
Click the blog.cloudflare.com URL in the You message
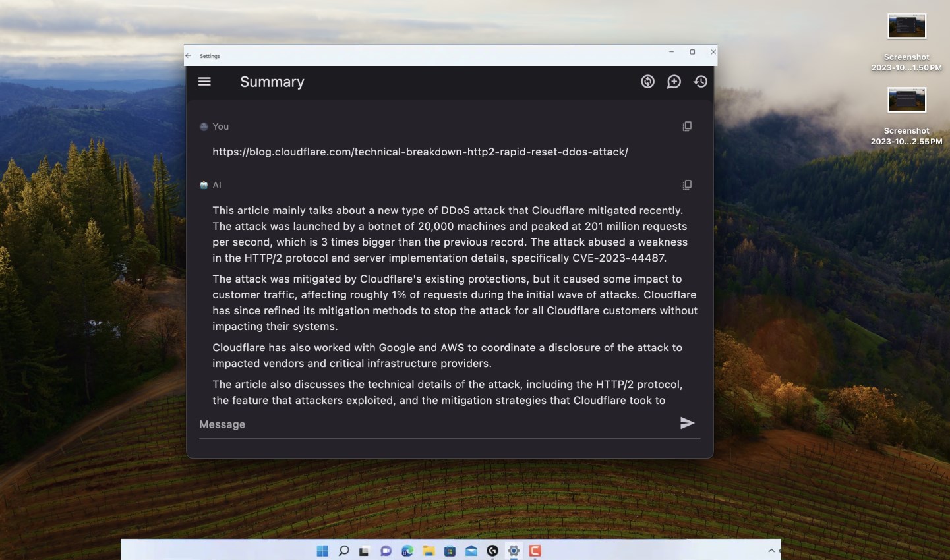[x=420, y=152]
